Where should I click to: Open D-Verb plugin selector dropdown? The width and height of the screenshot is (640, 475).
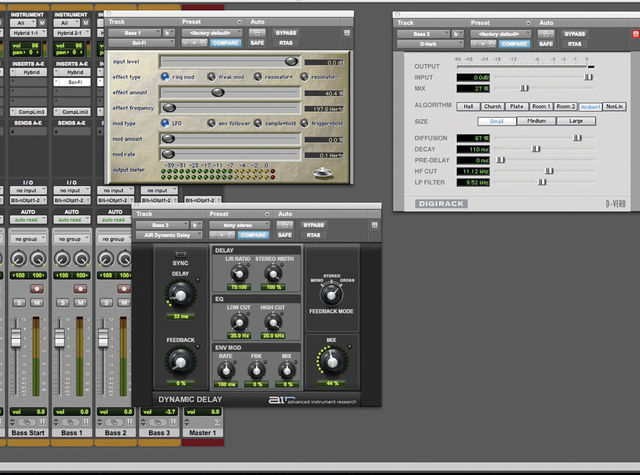click(x=430, y=44)
